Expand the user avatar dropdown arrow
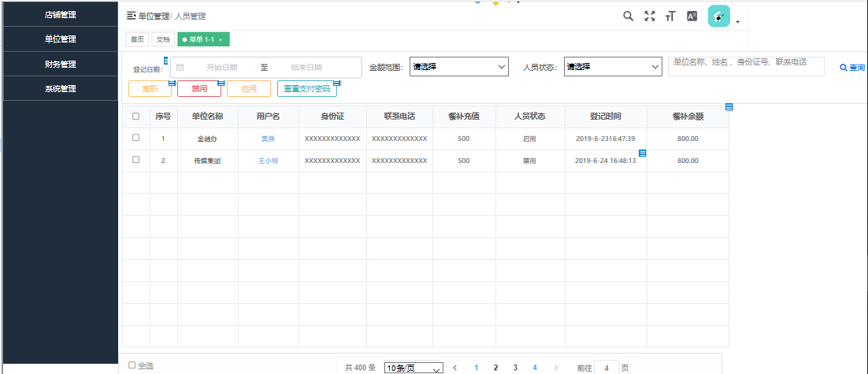Image resolution: width=868 pixels, height=374 pixels. 738,23
